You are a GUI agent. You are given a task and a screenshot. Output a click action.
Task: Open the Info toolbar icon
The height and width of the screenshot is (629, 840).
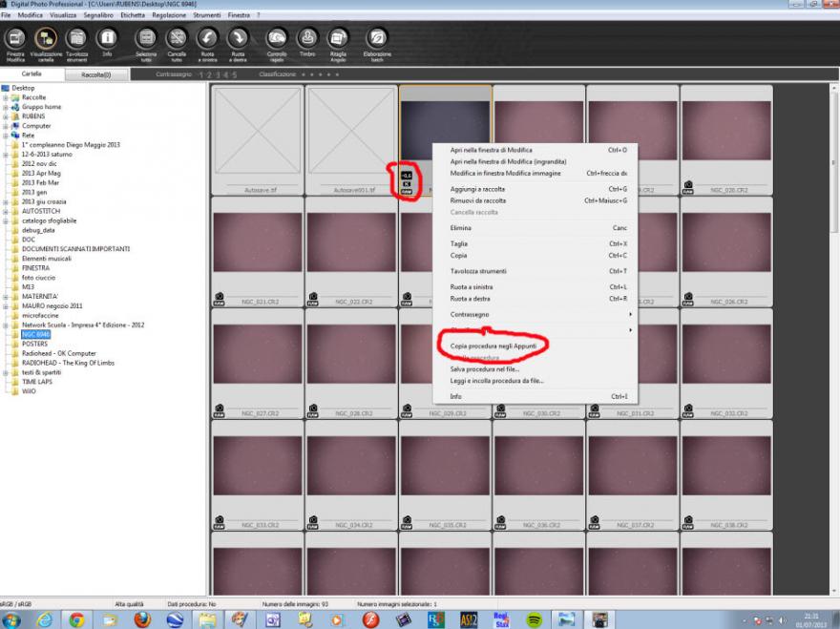pos(108,40)
